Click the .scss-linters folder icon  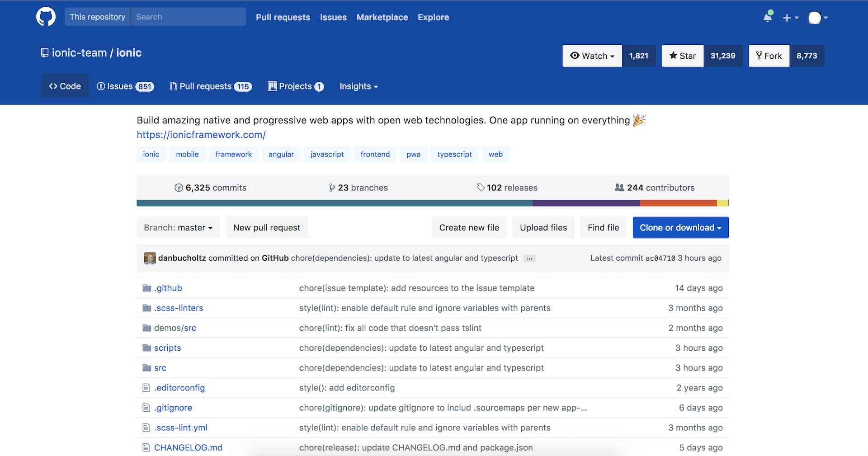146,308
